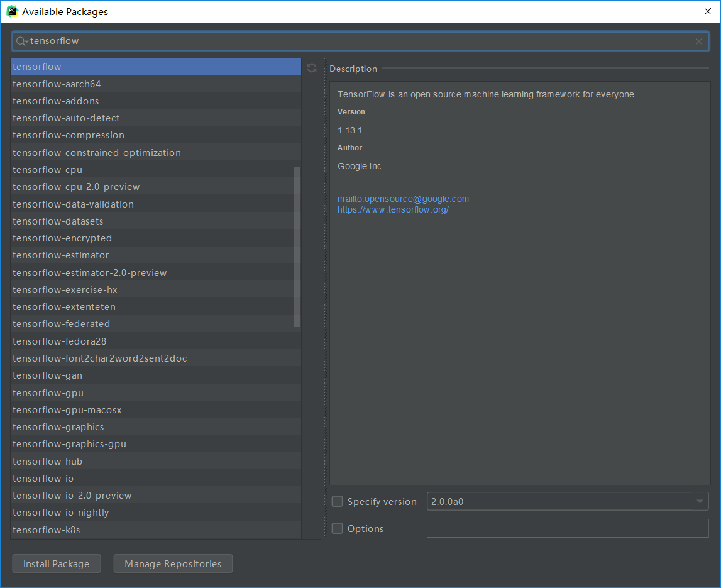
Task: Select tensorflow-compression package
Action: [156, 135]
